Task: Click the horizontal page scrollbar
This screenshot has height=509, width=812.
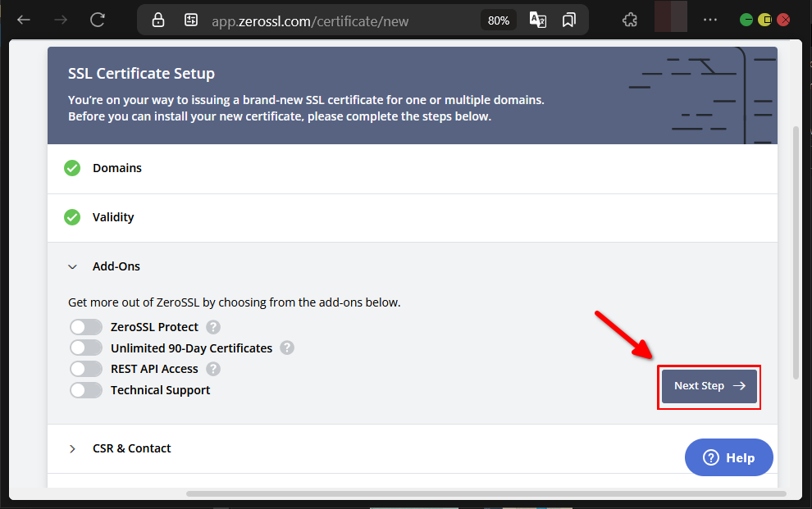Action: (x=486, y=493)
